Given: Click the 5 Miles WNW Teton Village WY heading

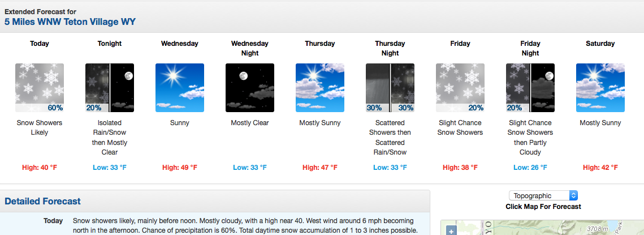Looking at the screenshot, I should [x=70, y=22].
